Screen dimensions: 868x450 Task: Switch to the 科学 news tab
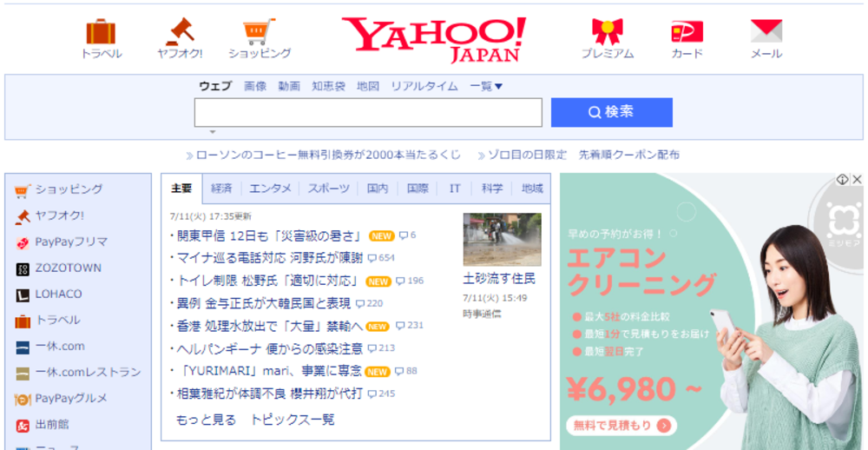point(491,189)
